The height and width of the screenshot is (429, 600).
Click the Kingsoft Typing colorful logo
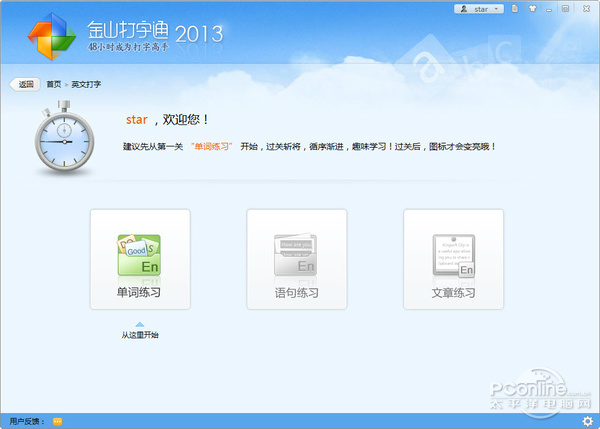51,36
